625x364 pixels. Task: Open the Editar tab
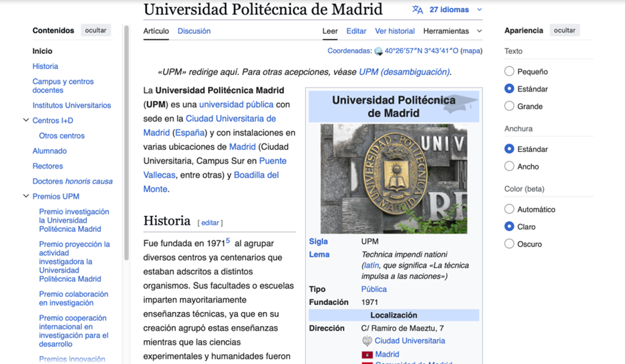[x=356, y=31]
